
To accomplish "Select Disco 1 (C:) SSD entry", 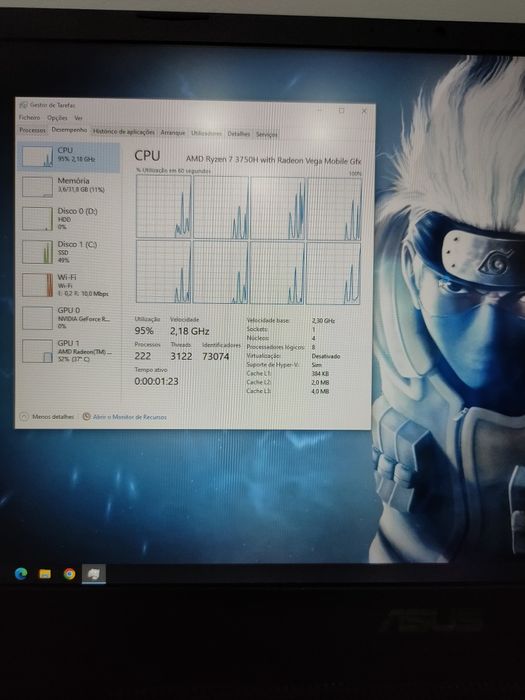I will tap(69, 252).
